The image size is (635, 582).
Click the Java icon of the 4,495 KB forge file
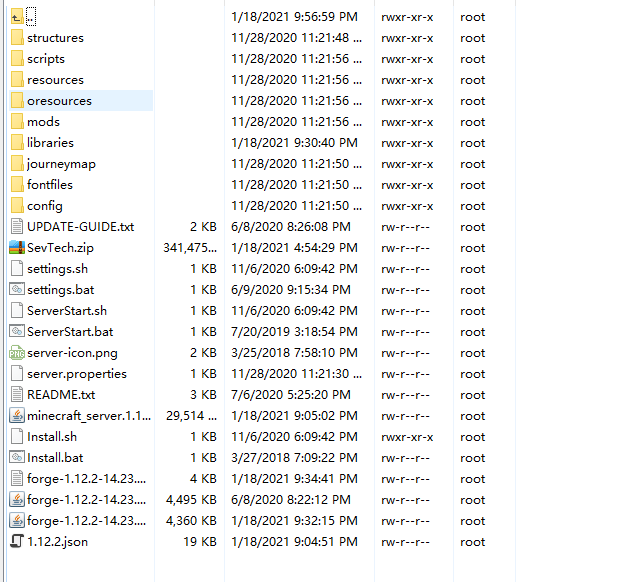coord(17,499)
